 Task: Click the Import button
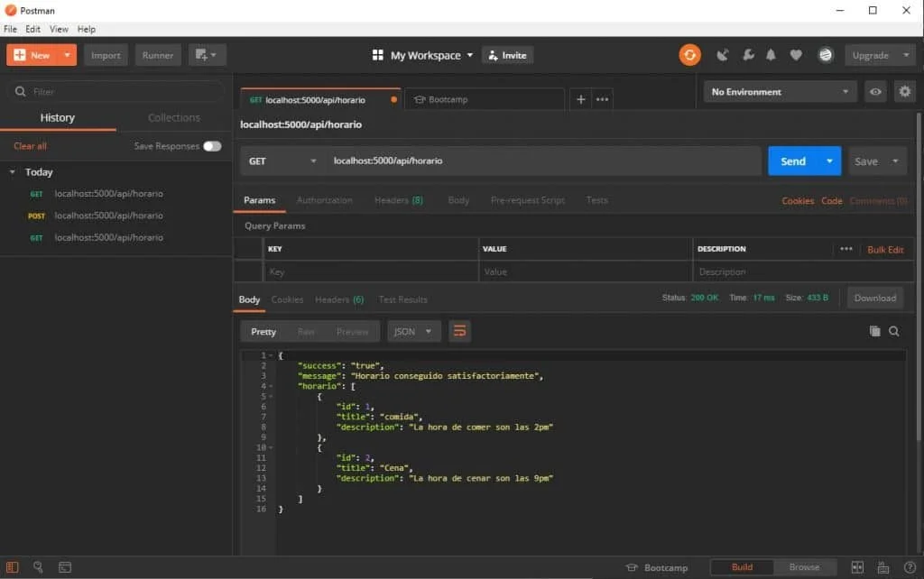coord(106,55)
